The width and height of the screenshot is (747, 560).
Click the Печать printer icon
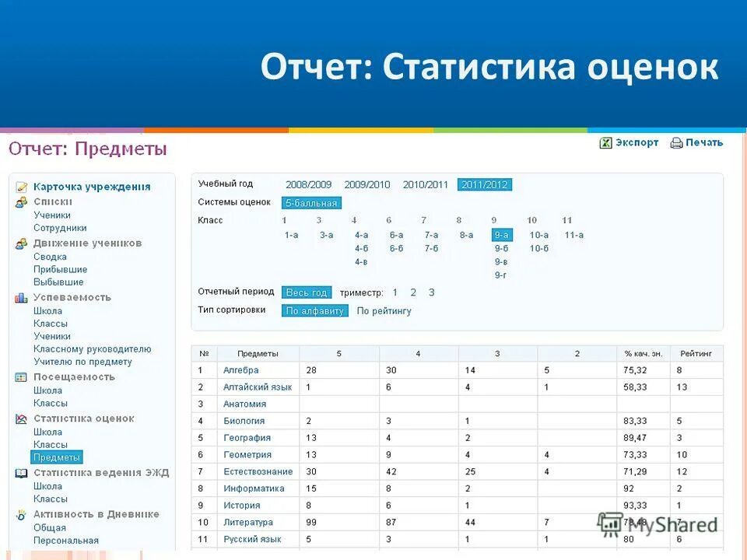point(675,142)
